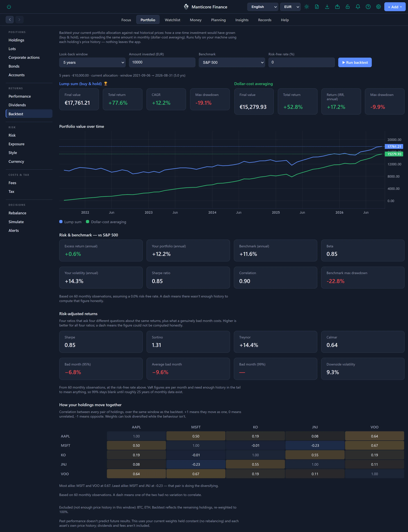Image resolution: width=408 pixels, height=532 pixels.
Task: Open Lots in the sidebar
Action: (29, 49)
